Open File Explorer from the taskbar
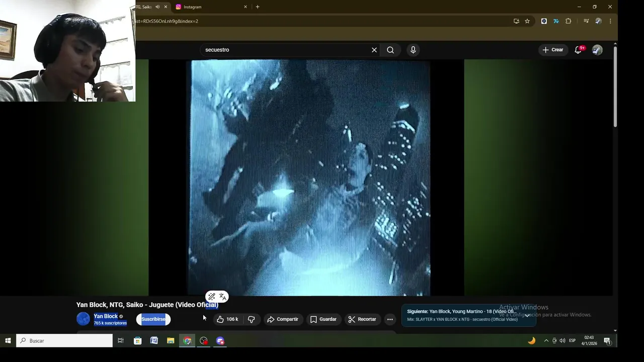The image size is (644, 362). pos(171,340)
